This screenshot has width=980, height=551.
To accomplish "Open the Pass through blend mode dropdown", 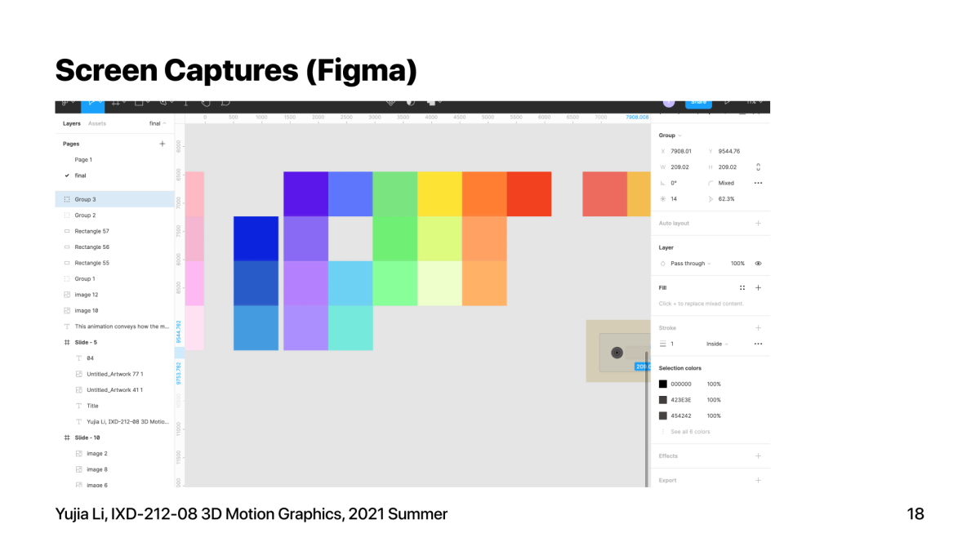I will (x=690, y=264).
